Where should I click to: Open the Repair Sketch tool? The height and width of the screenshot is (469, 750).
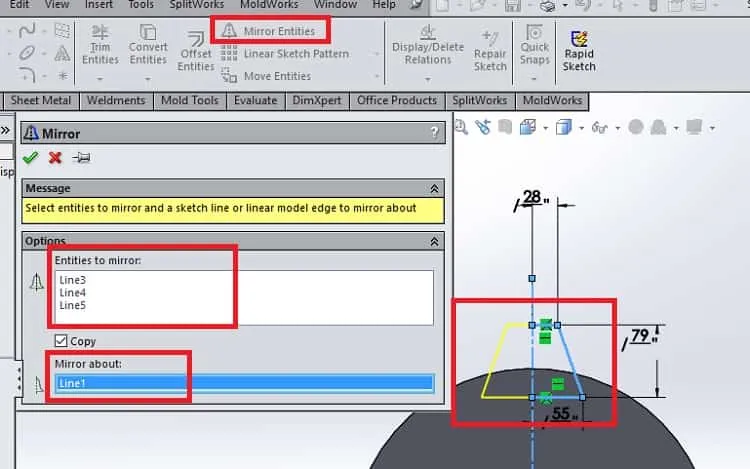[x=490, y=51]
